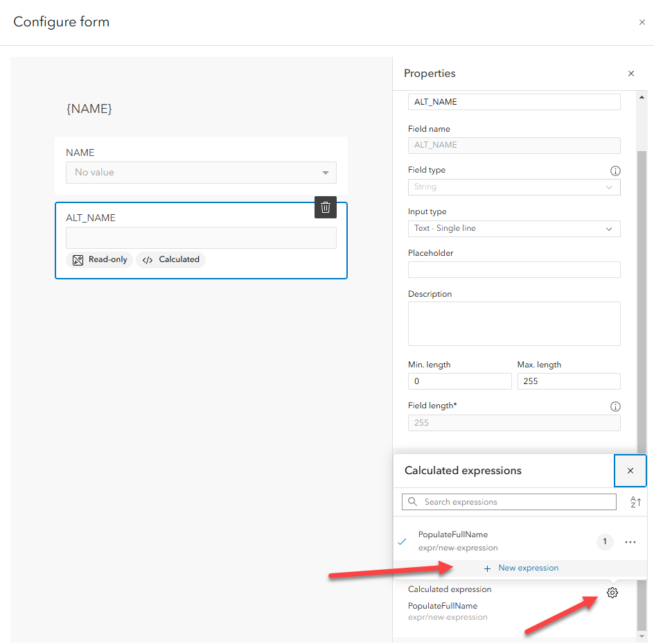
Task: Open Field length info tooltip icon
Action: (615, 406)
